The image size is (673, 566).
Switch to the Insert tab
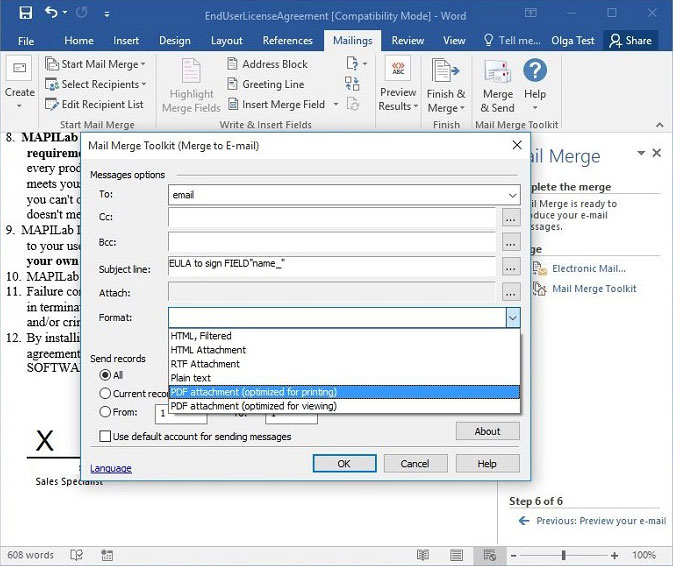tap(126, 41)
